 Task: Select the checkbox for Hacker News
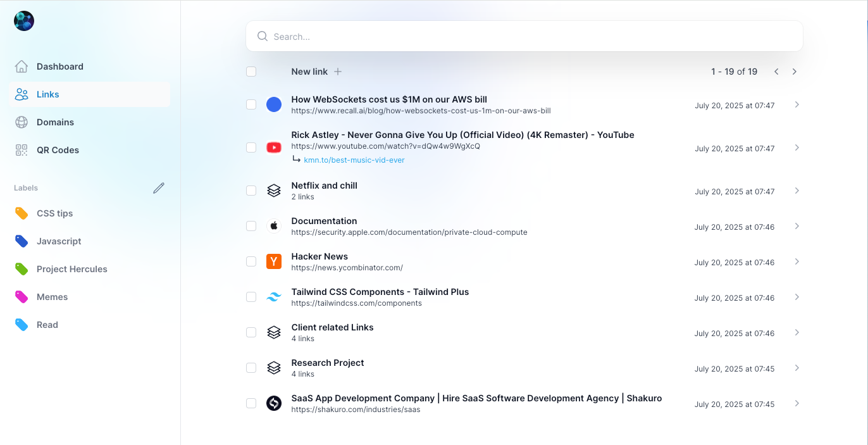251,261
